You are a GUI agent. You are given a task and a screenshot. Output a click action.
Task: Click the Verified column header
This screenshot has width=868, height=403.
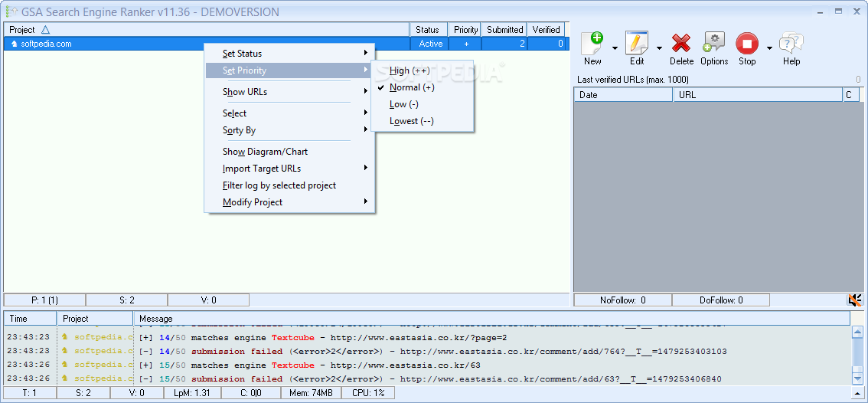click(547, 30)
